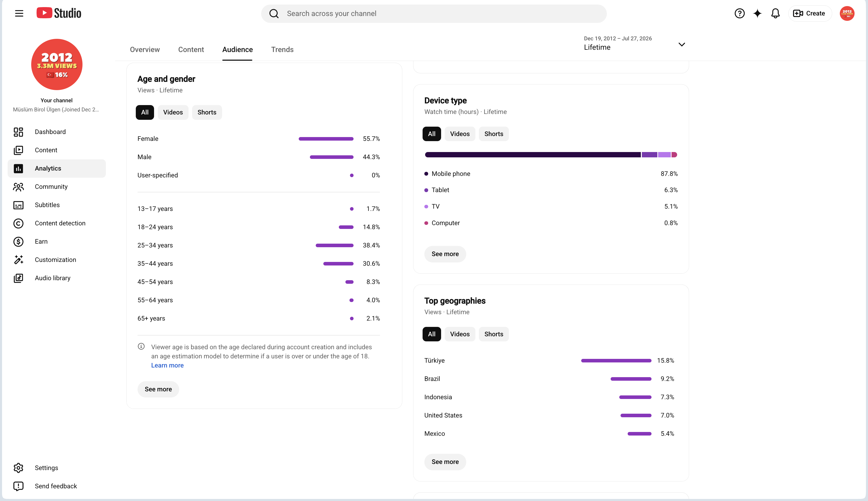The height and width of the screenshot is (501, 868).
Task: Select All filter in Device type
Action: pos(432,134)
